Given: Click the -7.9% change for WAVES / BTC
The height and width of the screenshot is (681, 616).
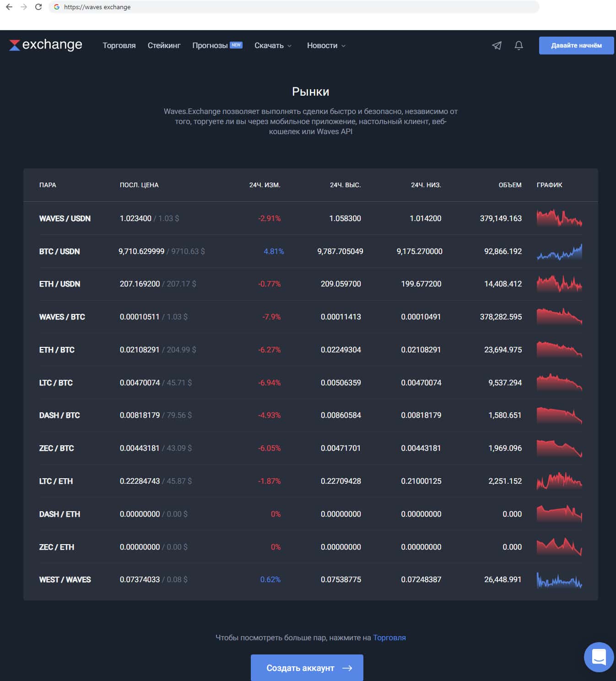Looking at the screenshot, I should pyautogui.click(x=271, y=317).
